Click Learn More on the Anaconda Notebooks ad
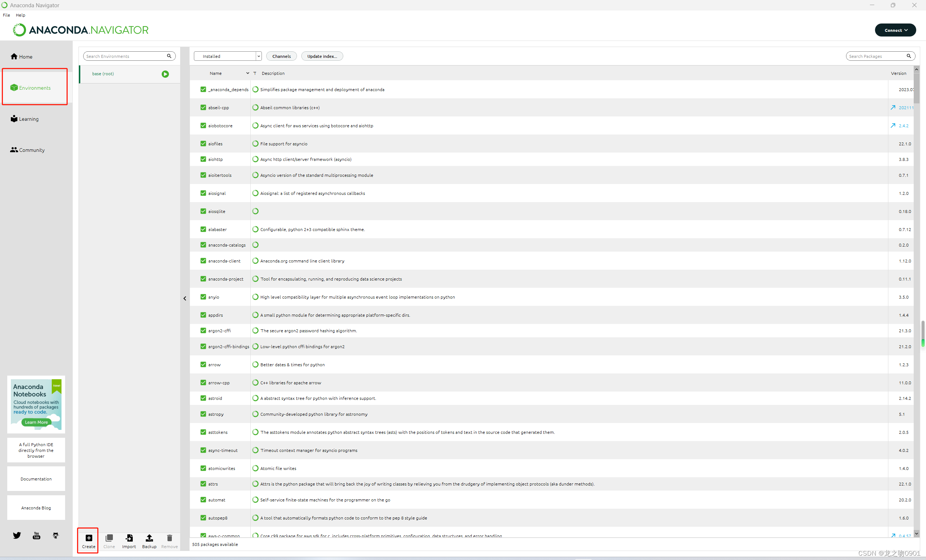Viewport: 926px width, 560px height. pos(36,422)
